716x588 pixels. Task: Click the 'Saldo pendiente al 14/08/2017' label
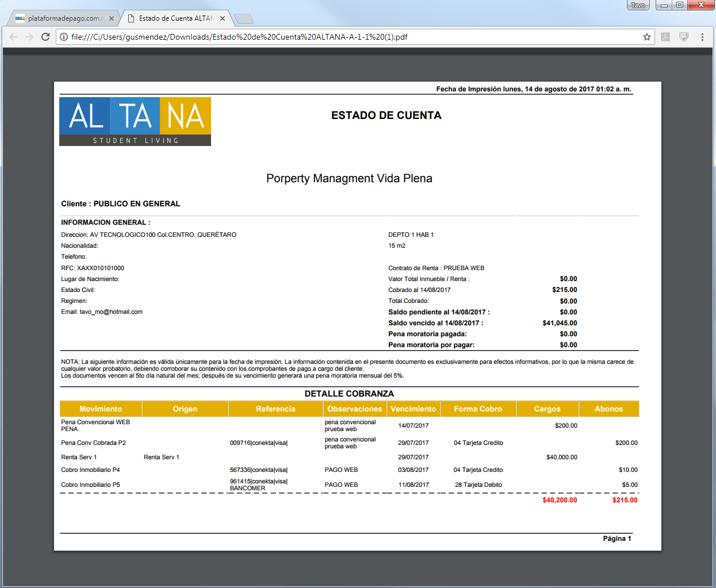point(439,312)
